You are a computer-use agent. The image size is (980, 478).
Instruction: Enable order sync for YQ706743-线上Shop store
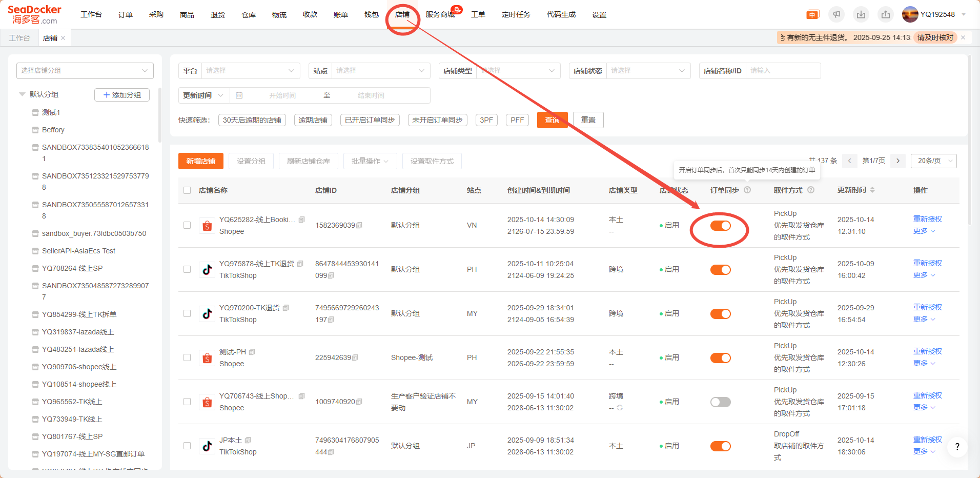tap(720, 402)
